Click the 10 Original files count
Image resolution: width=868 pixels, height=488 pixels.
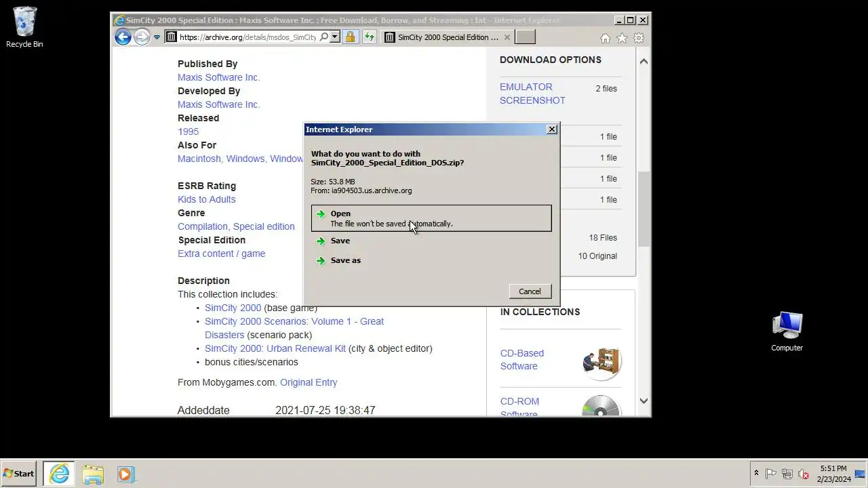(597, 256)
